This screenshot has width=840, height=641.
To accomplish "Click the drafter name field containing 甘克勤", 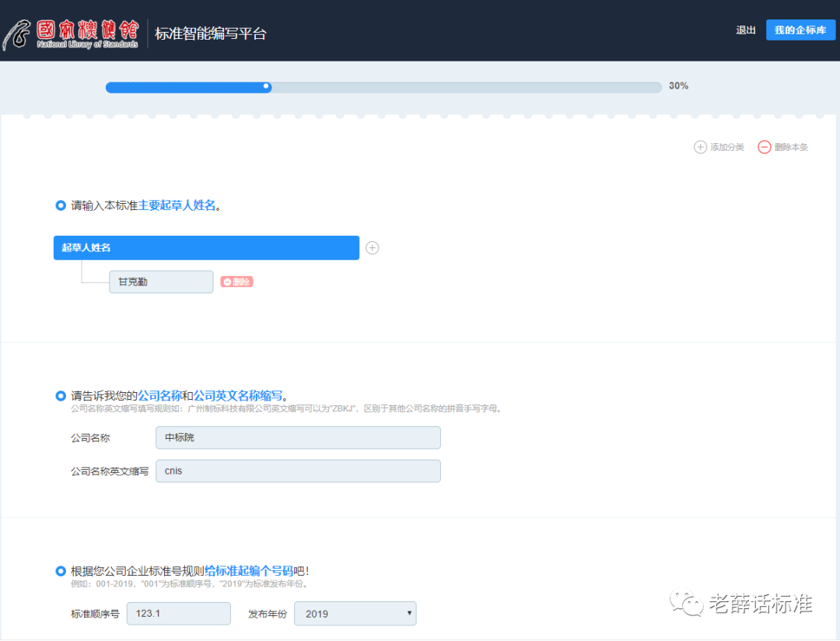I will 161,282.
